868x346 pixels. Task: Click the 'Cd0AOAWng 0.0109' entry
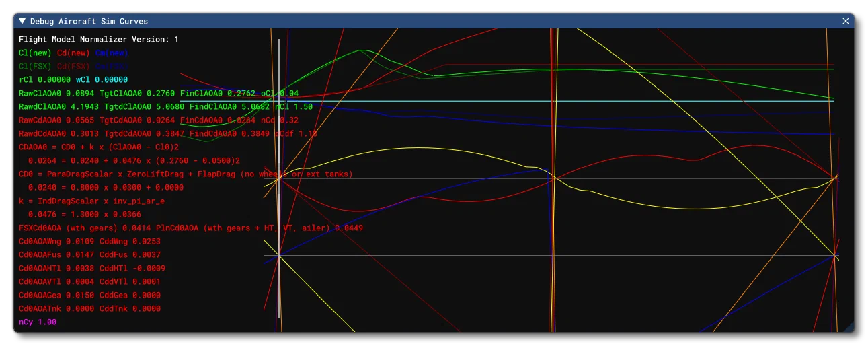[56, 241]
